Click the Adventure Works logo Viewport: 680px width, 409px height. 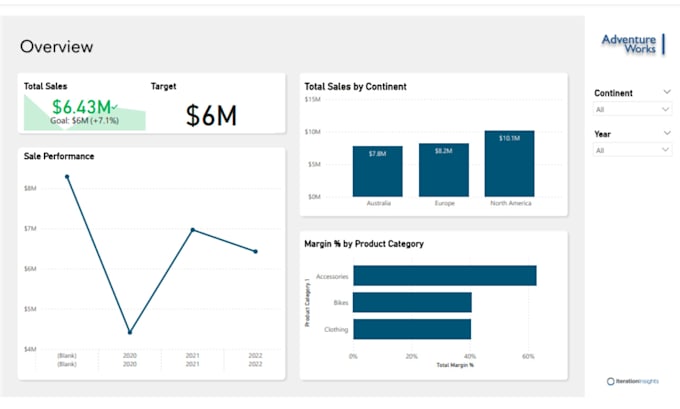633,44
